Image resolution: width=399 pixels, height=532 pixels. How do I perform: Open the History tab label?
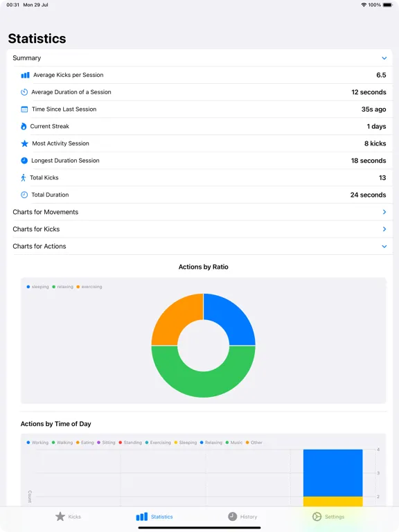[x=249, y=517]
